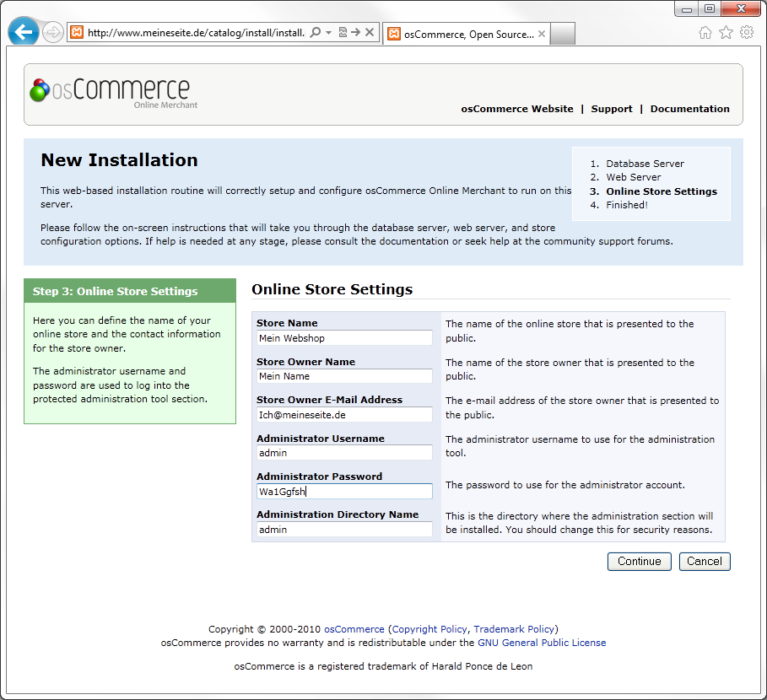Click the browser Forward arrow button
767x700 pixels.
tap(53, 33)
